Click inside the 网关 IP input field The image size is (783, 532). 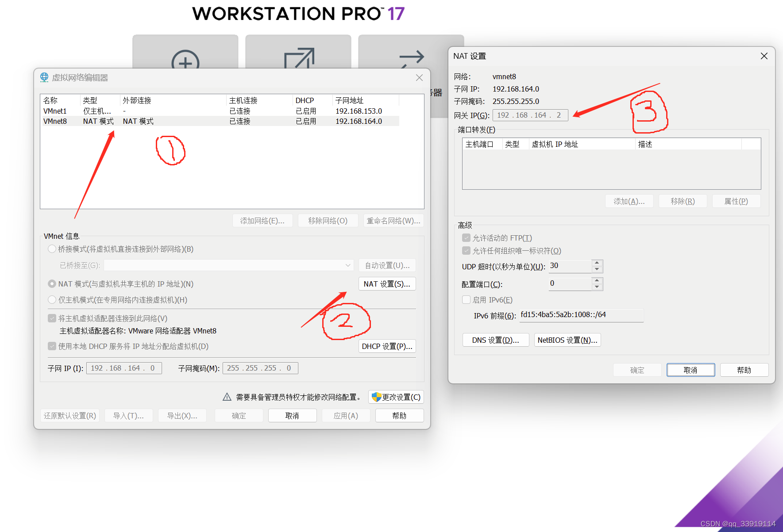530,115
